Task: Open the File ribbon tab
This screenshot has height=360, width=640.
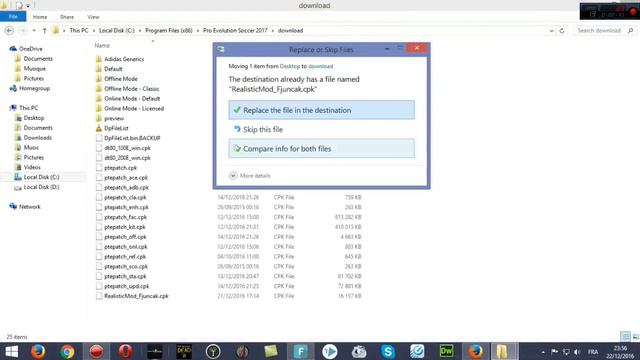Action: [x=13, y=17]
